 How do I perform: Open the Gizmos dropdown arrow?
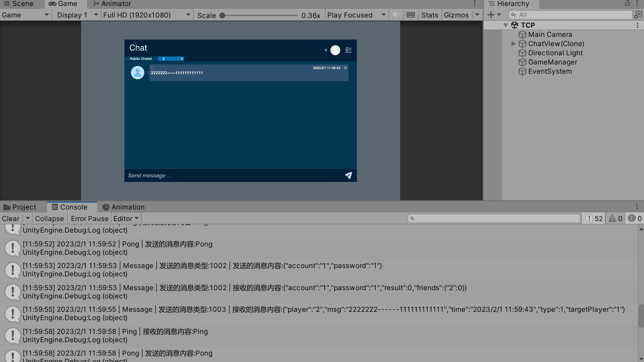pyautogui.click(x=477, y=15)
